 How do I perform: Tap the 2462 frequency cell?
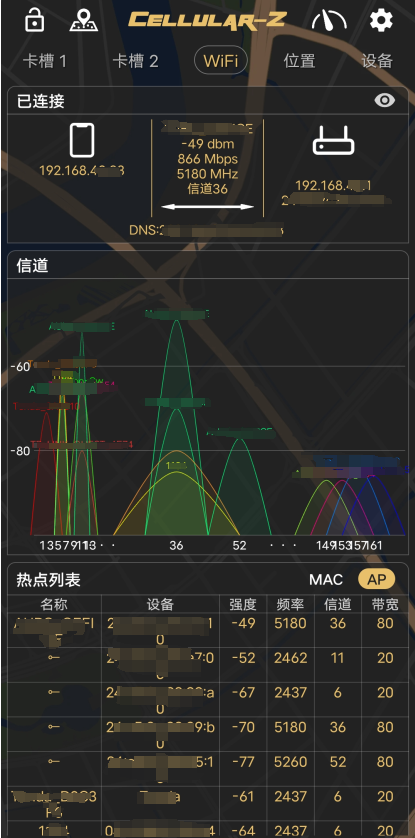(291, 658)
